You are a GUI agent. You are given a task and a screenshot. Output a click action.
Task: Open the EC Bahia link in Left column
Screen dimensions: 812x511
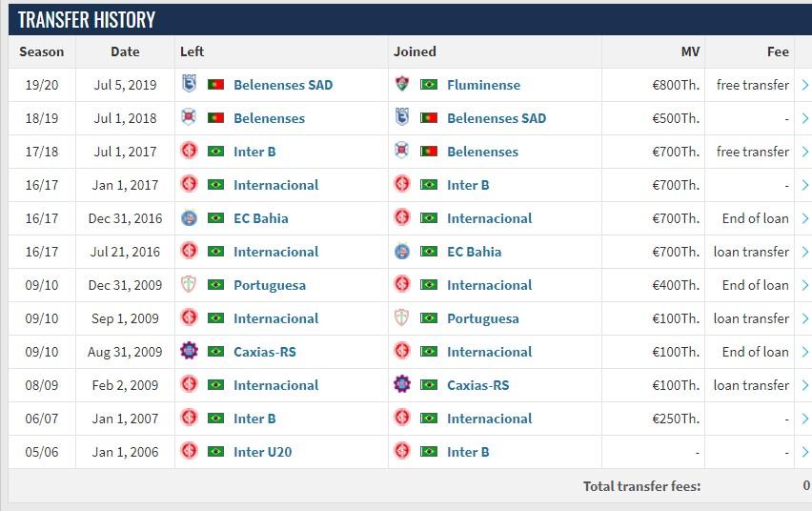[260, 218]
